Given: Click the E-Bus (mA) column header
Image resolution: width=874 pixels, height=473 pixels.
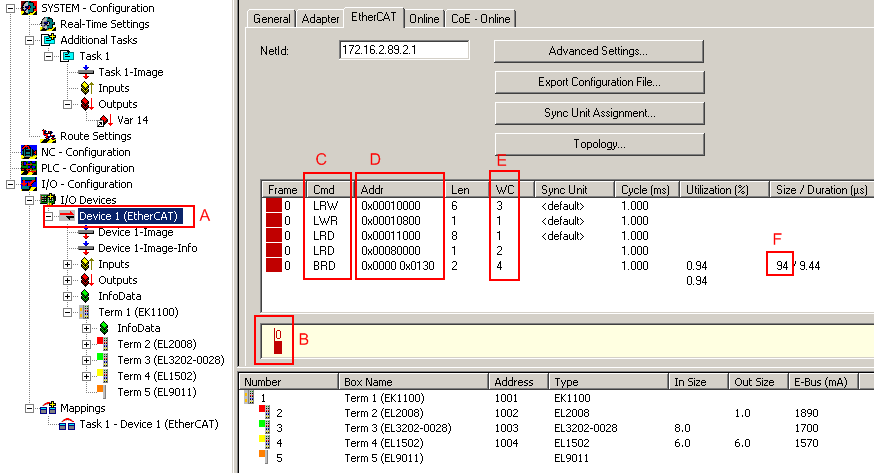Looking at the screenshot, I should pyautogui.click(x=823, y=382).
